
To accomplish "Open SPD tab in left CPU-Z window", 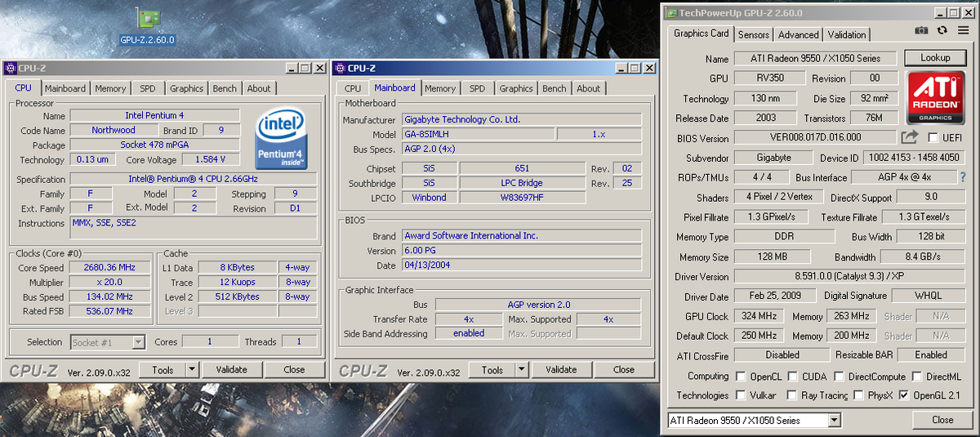I will point(147,88).
